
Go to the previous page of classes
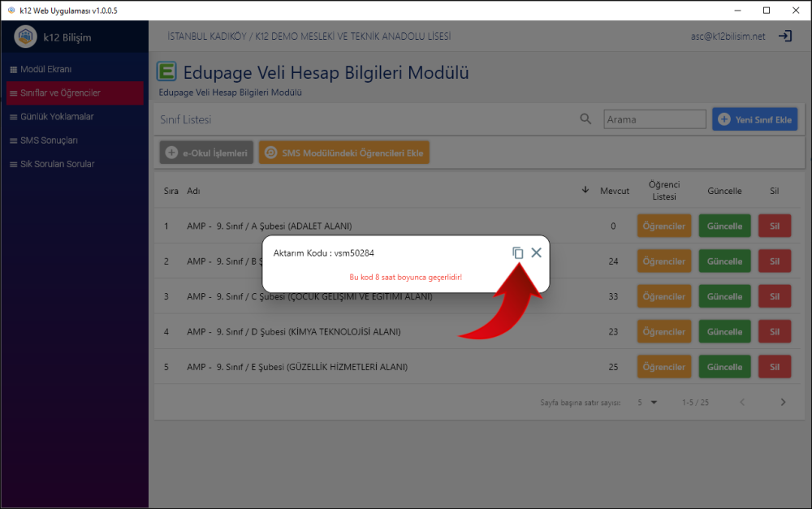click(x=742, y=402)
